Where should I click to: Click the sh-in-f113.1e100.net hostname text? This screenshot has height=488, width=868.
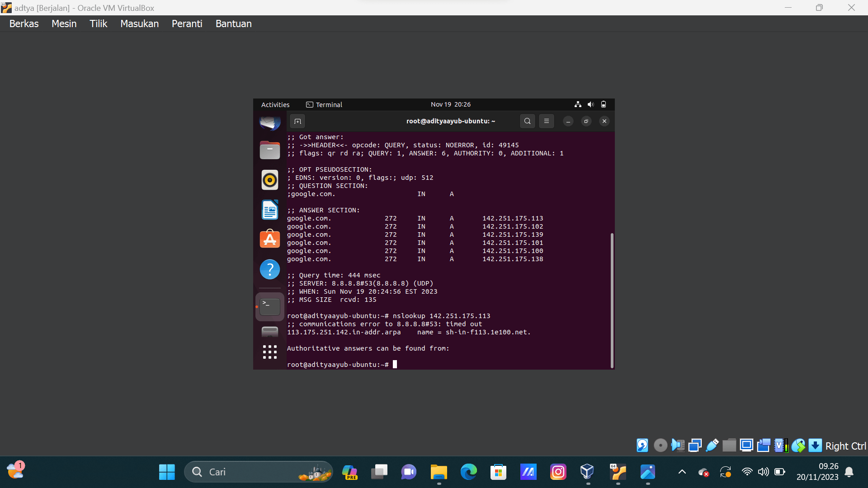click(x=488, y=332)
